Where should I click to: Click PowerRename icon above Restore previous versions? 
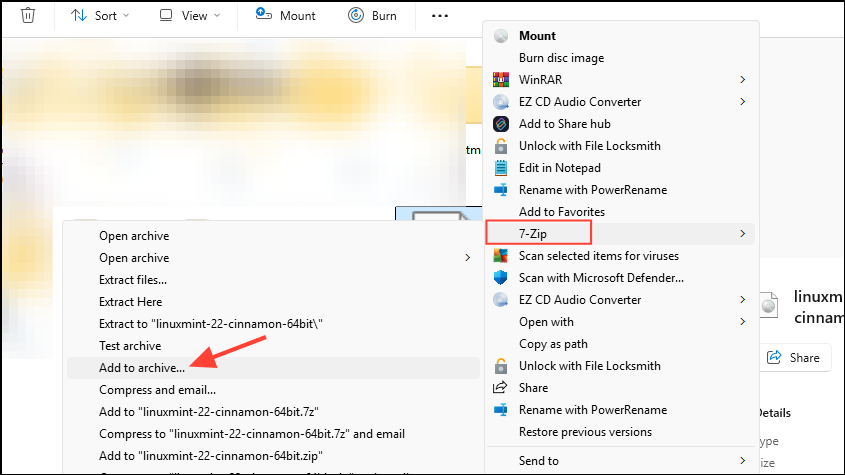[x=501, y=410]
